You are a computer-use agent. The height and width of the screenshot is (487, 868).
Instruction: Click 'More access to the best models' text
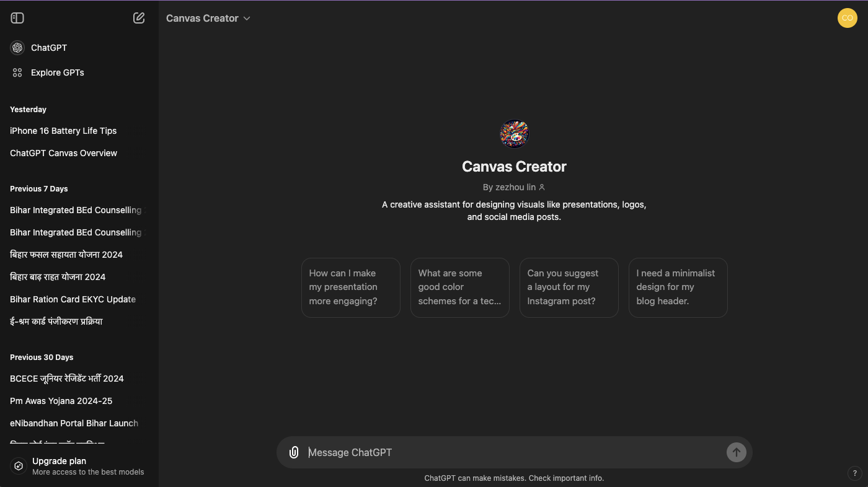[x=88, y=472]
